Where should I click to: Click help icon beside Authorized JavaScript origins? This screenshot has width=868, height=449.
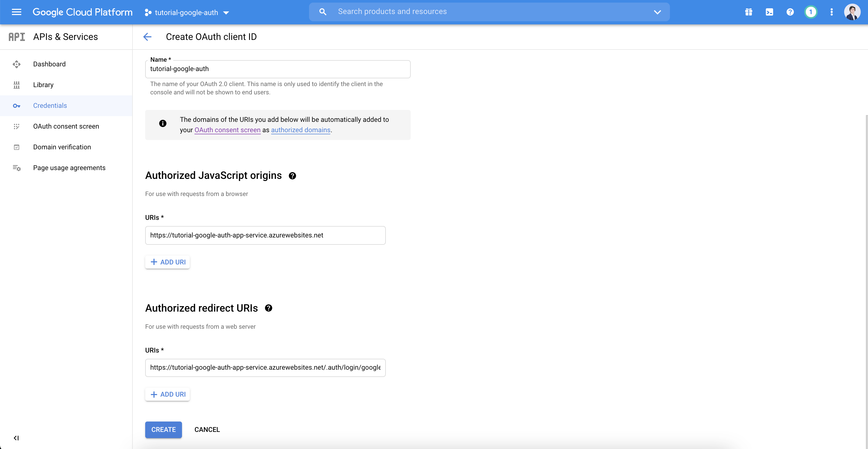(292, 176)
